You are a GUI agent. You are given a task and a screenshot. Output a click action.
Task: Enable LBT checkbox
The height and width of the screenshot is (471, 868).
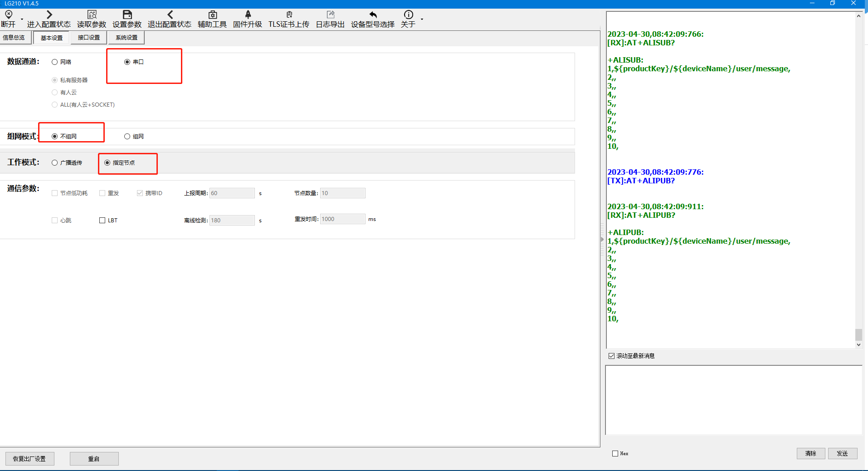[x=102, y=220]
